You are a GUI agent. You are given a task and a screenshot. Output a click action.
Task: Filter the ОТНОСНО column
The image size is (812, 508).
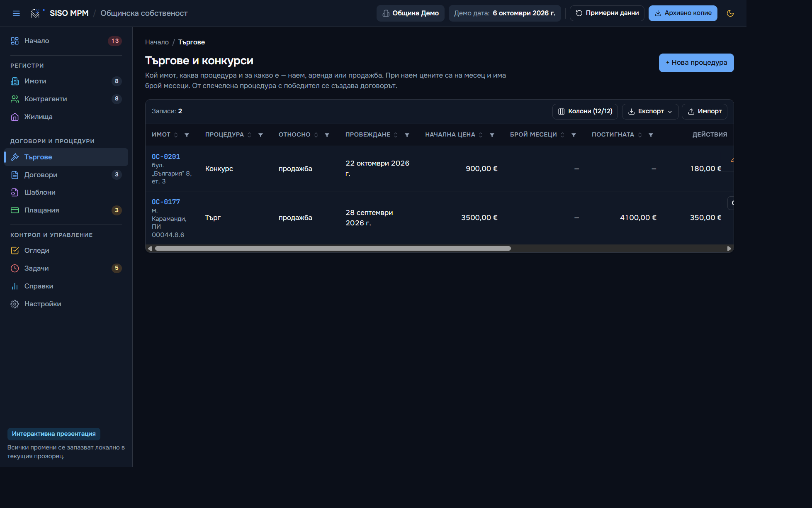tap(327, 135)
